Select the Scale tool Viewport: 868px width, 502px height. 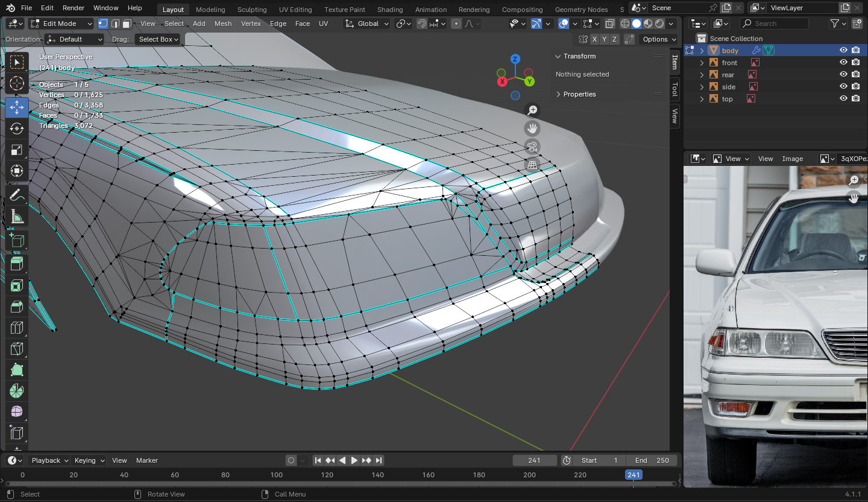pos(17,150)
